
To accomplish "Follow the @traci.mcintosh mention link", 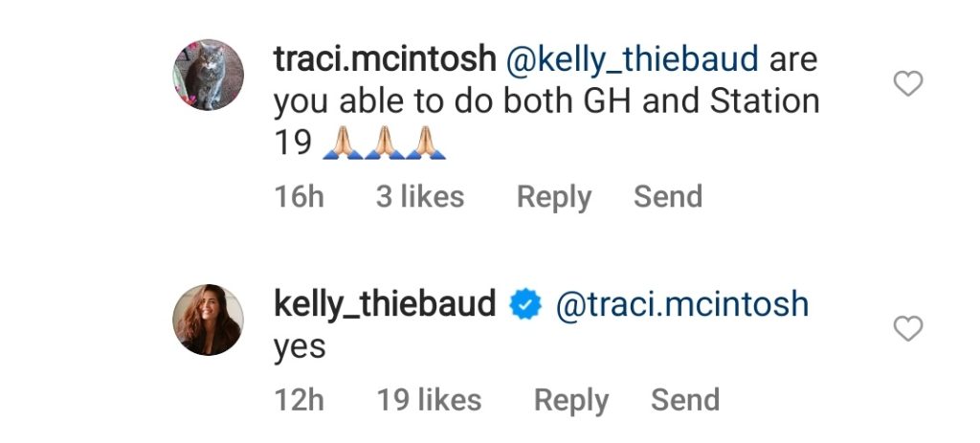I will click(682, 305).
